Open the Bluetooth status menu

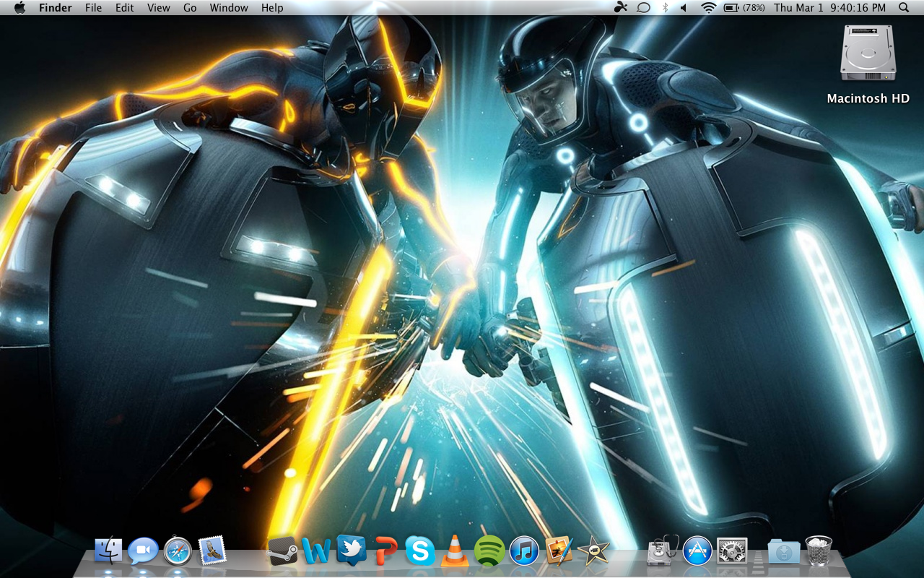(665, 7)
